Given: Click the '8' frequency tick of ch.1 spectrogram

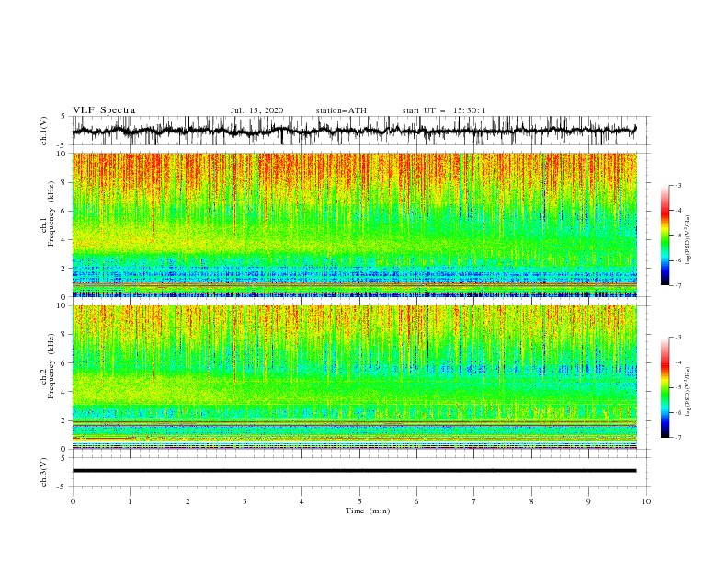Looking at the screenshot, I should point(64,182).
